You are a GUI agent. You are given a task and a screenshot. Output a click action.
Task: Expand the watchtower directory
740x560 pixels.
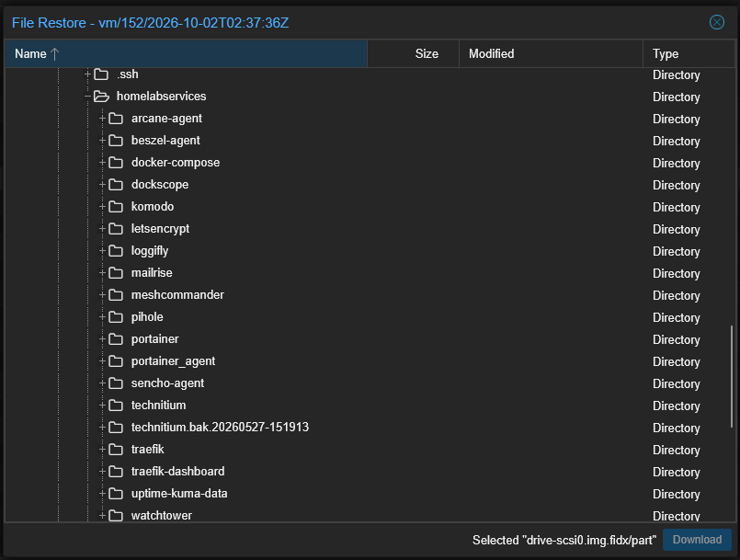pyautogui.click(x=102, y=515)
